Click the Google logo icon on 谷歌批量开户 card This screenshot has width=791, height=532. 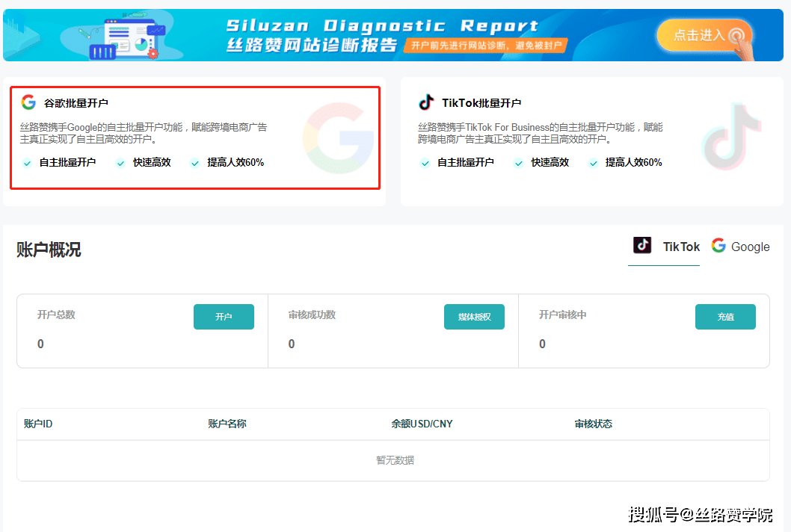28,101
